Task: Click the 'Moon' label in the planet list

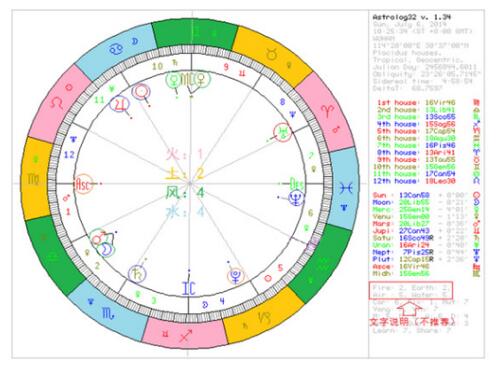Action: [x=381, y=202]
